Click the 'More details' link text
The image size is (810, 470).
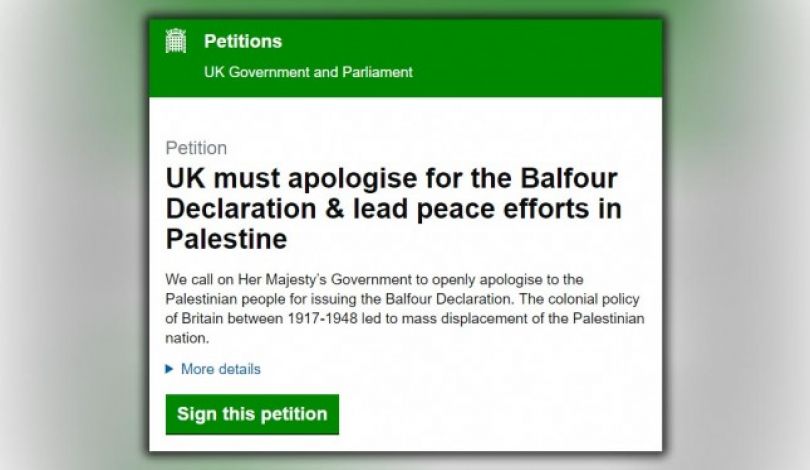[220, 369]
